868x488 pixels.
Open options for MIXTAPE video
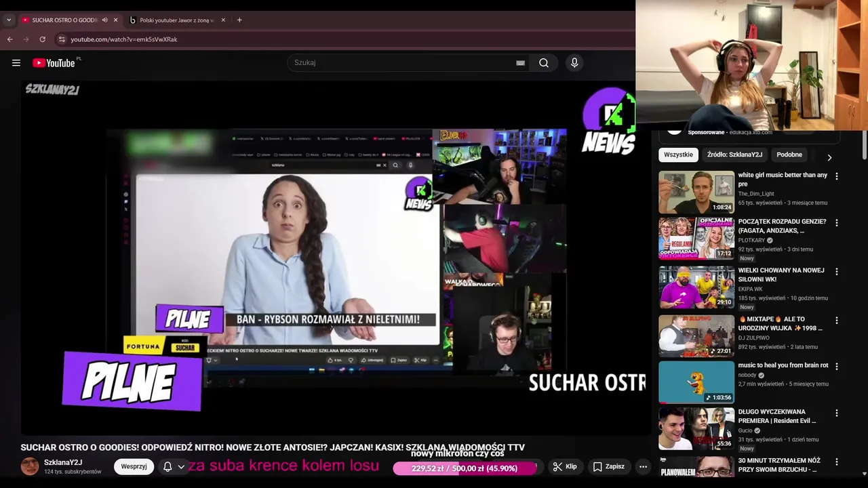pyautogui.click(x=836, y=321)
